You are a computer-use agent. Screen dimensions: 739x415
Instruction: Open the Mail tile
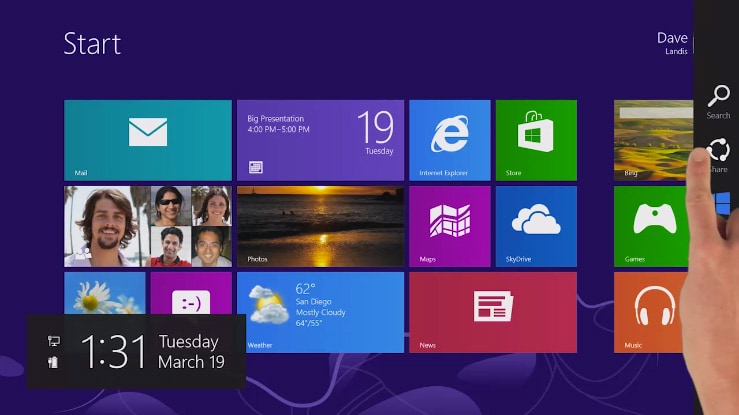pos(148,140)
